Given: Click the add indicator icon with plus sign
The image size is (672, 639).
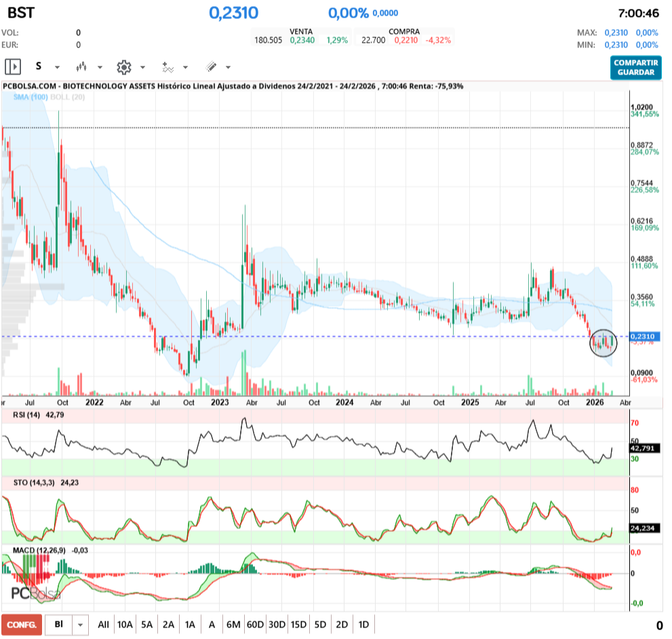Looking at the screenshot, I should (x=168, y=66).
